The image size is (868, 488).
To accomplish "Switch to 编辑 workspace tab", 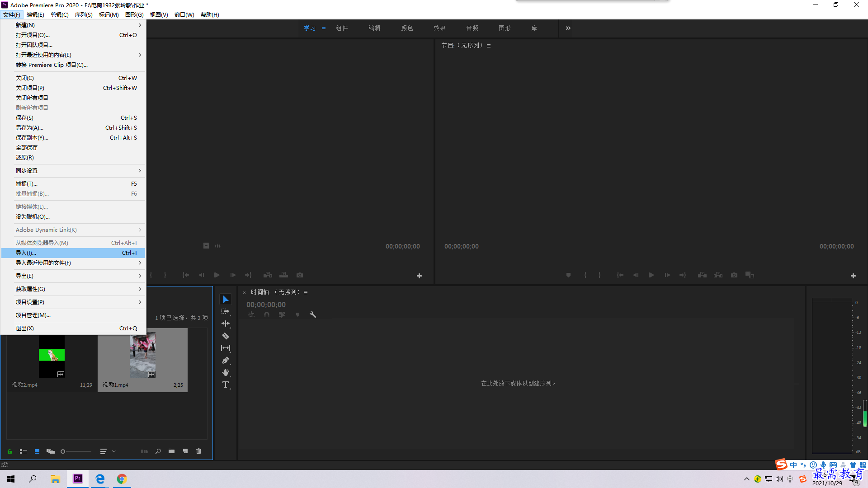I will pos(374,28).
